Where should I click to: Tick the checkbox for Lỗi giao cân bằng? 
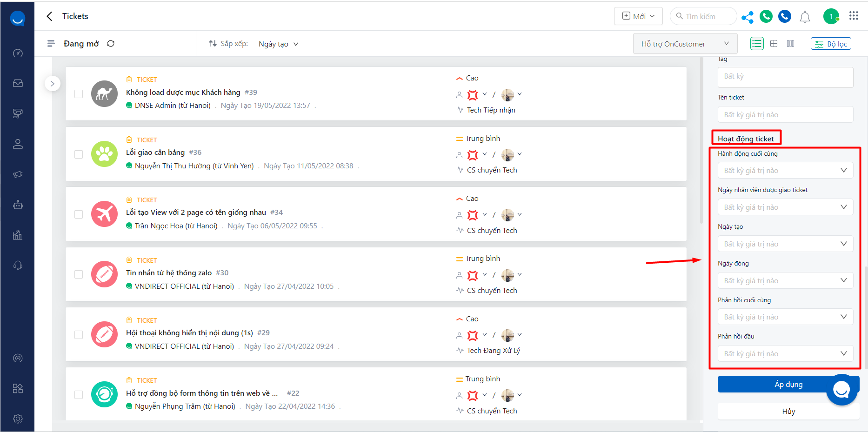coord(79,154)
